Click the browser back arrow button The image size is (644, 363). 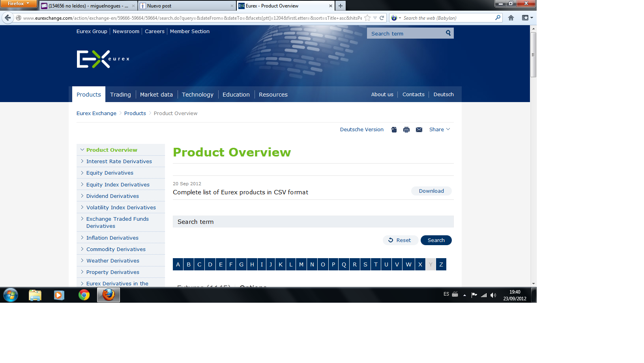pos(8,18)
